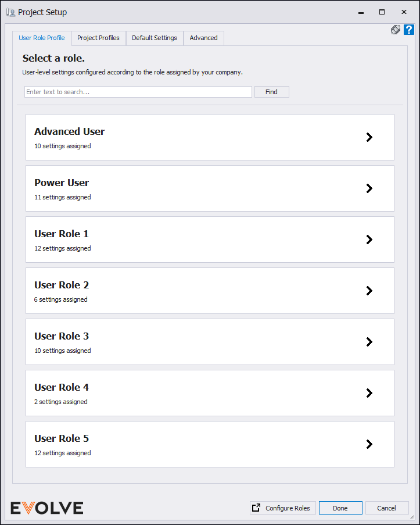The image size is (420, 525).
Task: Click the chevron beside User Role 3
Action: point(369,342)
